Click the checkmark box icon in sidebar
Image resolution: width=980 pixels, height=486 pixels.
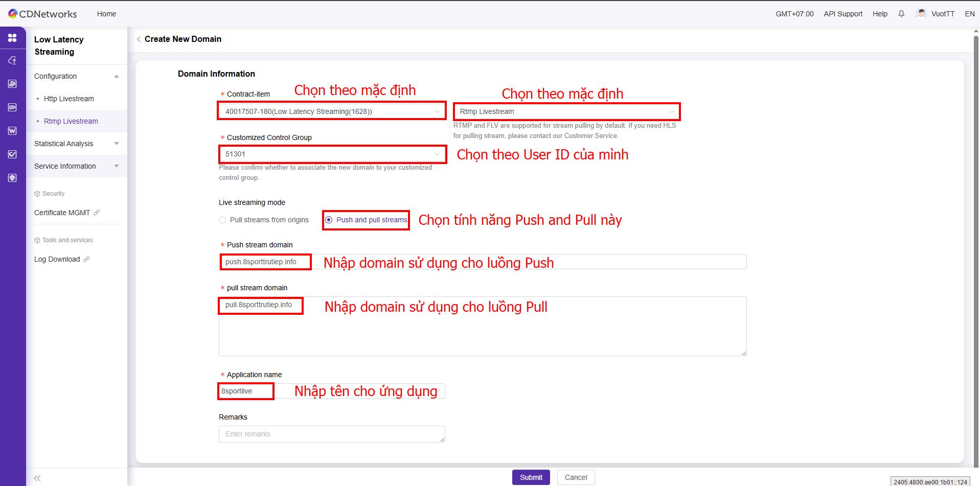(12, 154)
